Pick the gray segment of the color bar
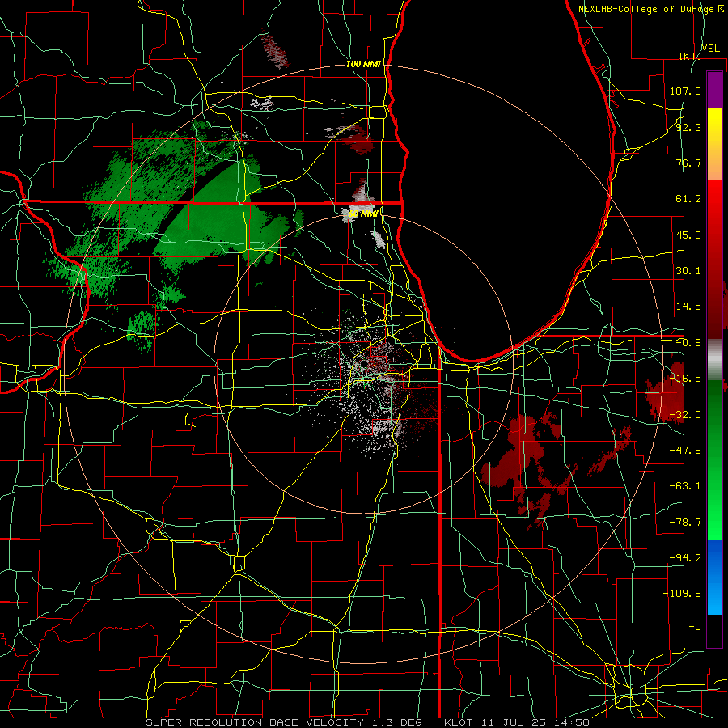Image resolution: width=728 pixels, height=728 pixels. point(714,359)
